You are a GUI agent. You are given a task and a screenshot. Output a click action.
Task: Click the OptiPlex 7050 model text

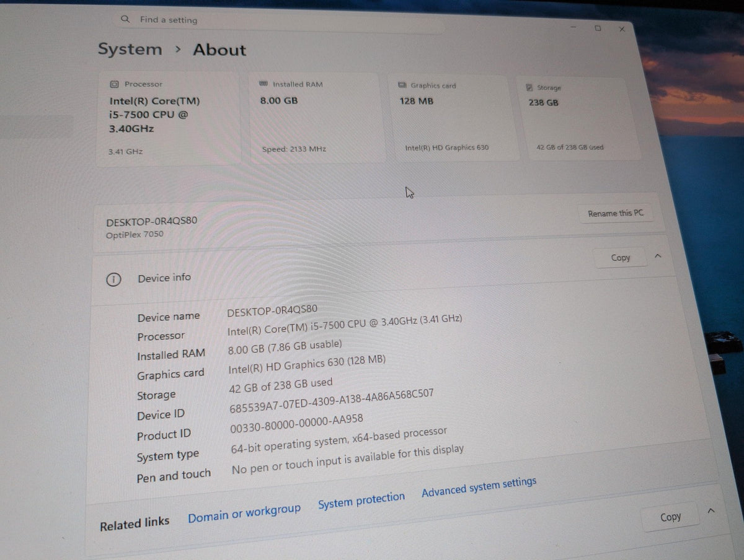[135, 234]
